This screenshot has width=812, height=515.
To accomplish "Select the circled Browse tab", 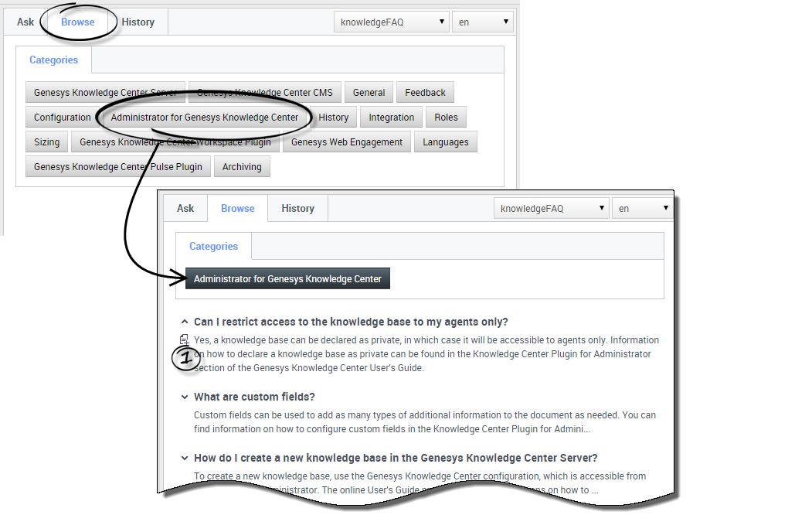I will click(78, 22).
